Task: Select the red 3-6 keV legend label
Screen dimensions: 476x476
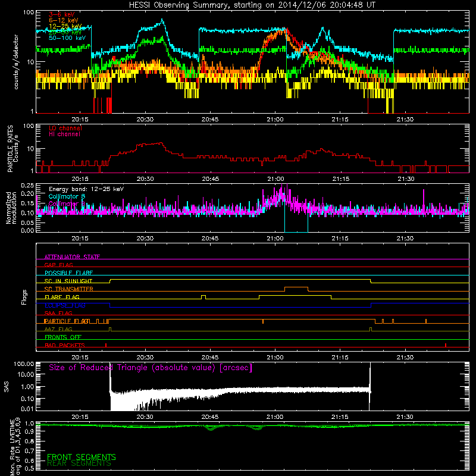Action: 61,14
